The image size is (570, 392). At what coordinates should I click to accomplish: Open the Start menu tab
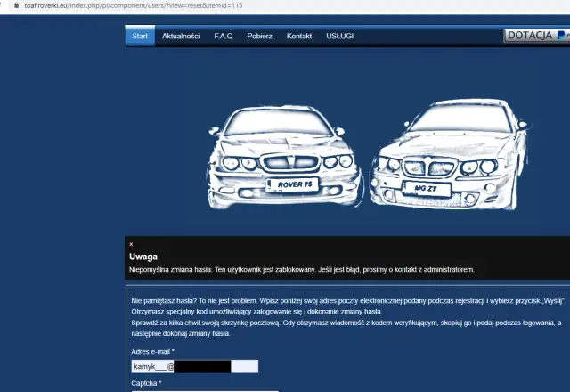click(140, 36)
